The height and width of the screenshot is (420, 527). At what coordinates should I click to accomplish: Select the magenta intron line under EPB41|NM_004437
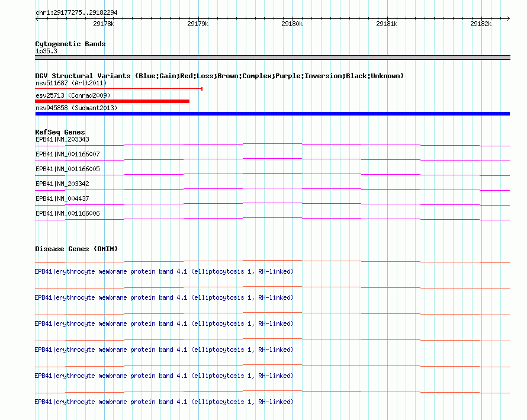272,204
